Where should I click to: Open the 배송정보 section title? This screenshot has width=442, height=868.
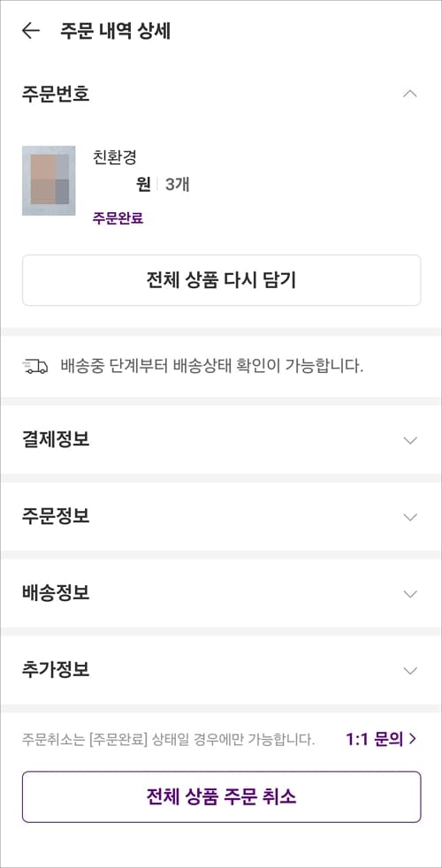click(56, 593)
